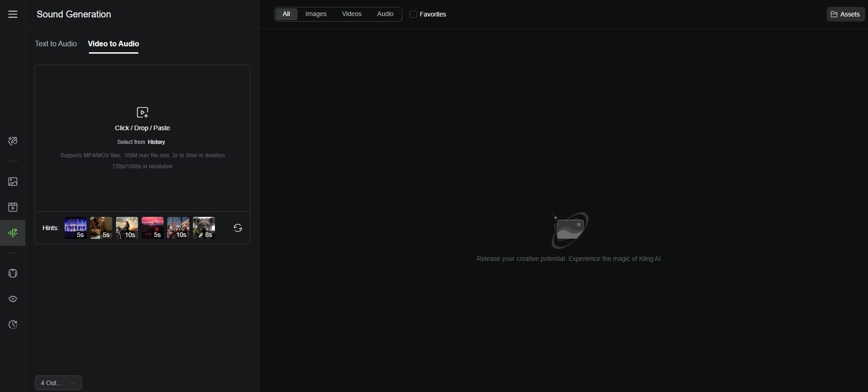Open the video generation sidebar icon
The height and width of the screenshot is (392, 868).
13,207
